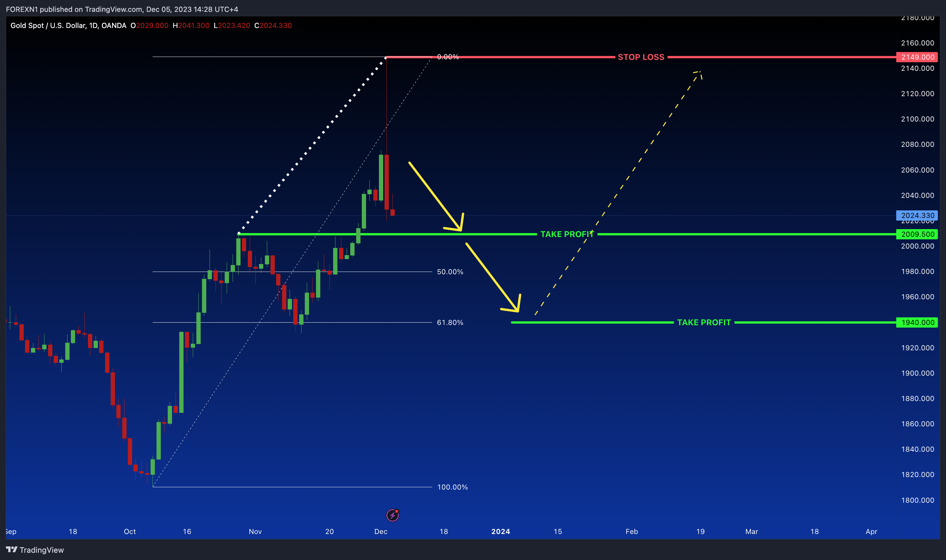Click the blue current price tag 2024.330

(917, 215)
